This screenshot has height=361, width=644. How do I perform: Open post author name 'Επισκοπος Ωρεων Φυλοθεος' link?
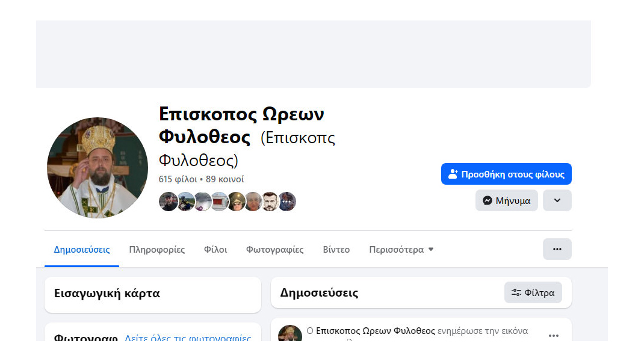[x=375, y=330]
